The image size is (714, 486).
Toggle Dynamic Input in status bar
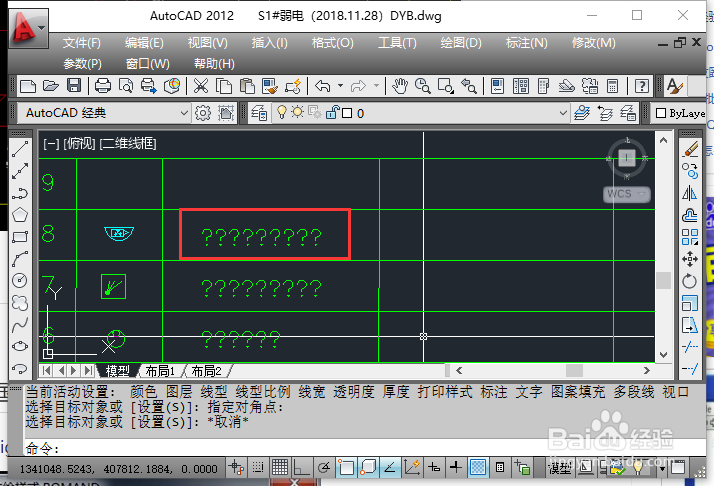click(434, 467)
